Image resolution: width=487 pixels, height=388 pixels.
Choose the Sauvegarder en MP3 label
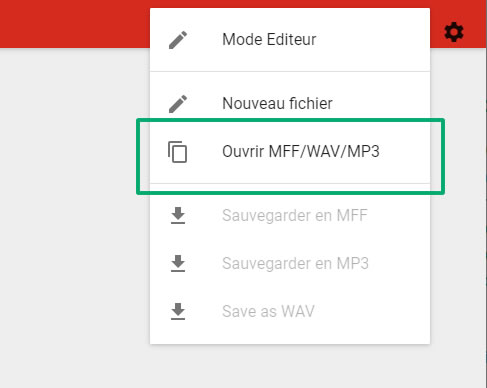coord(295,263)
